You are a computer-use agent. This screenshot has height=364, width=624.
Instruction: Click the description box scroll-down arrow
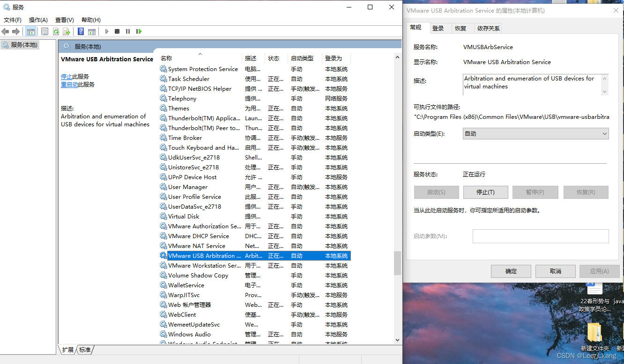(604, 91)
